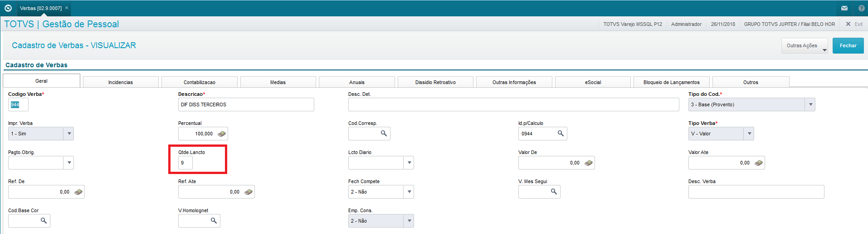Open the V. Mes Segui search icon

554,192
